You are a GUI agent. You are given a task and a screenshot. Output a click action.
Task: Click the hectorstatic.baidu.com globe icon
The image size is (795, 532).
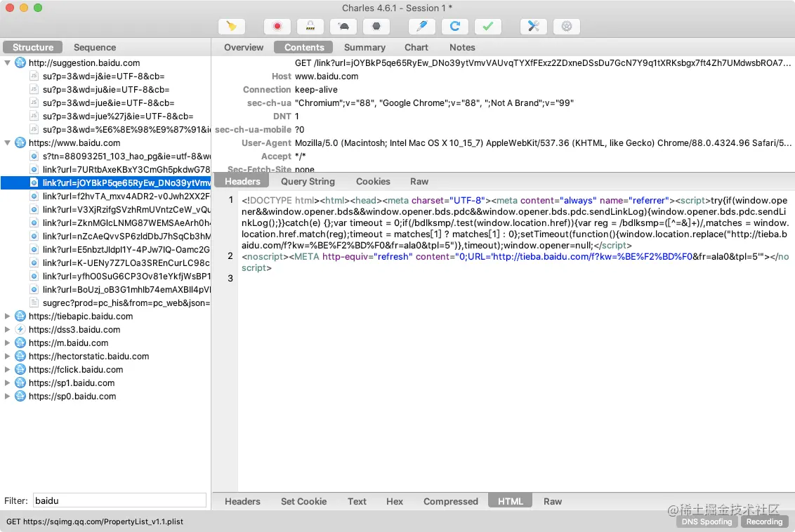point(20,356)
